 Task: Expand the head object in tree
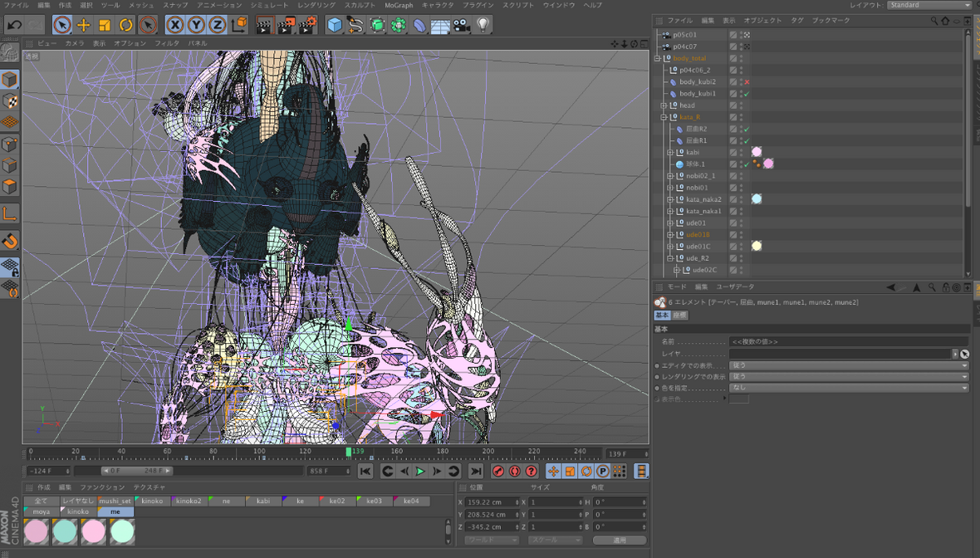(x=664, y=105)
